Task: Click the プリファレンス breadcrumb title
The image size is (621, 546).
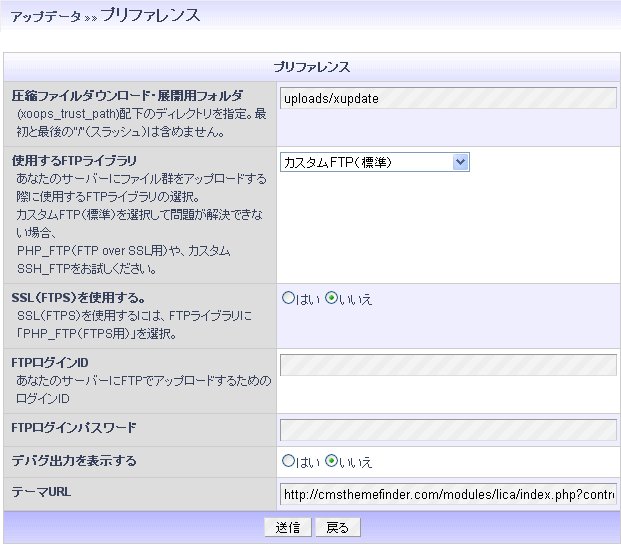Action: click(150, 15)
